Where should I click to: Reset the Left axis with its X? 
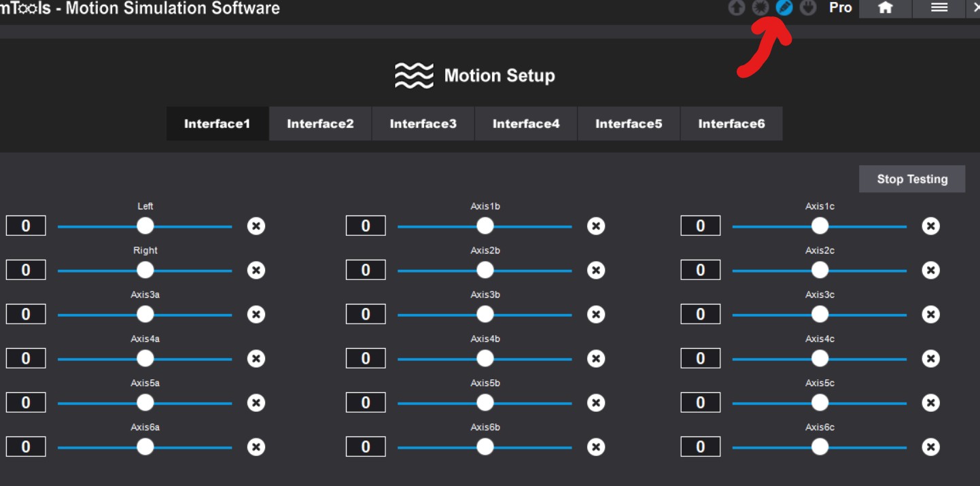[256, 226]
